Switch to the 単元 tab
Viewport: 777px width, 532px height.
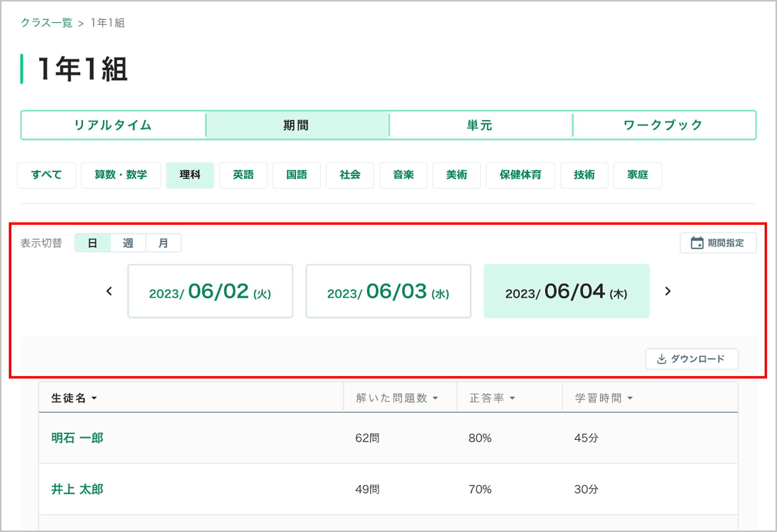[481, 125]
